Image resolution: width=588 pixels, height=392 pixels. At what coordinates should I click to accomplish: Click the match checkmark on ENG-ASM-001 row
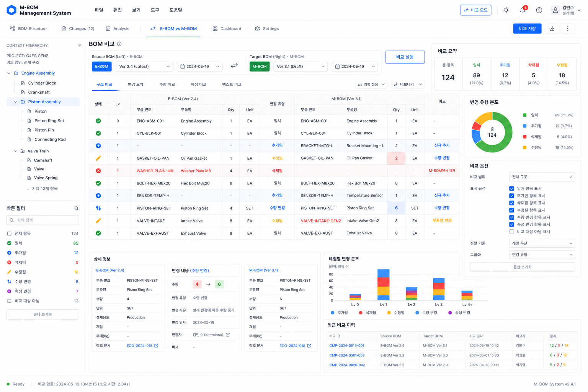pyautogui.click(x=98, y=121)
